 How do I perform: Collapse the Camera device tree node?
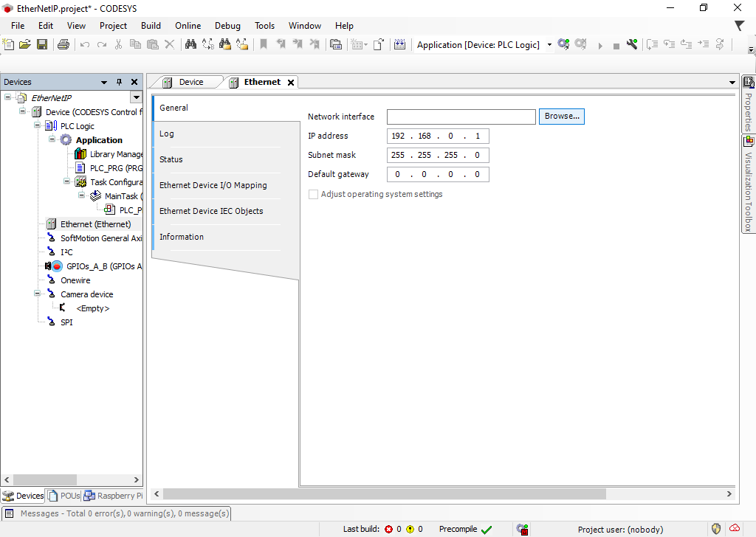38,294
